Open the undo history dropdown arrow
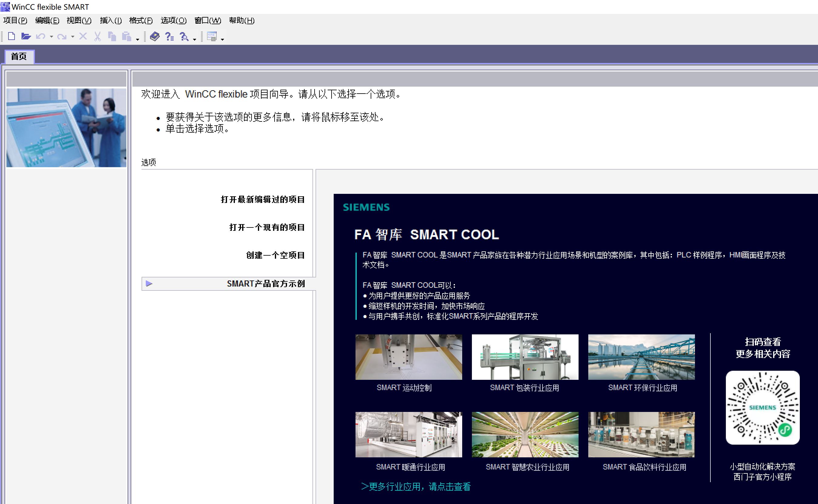Image resolution: width=818 pixels, height=504 pixels. click(x=51, y=37)
